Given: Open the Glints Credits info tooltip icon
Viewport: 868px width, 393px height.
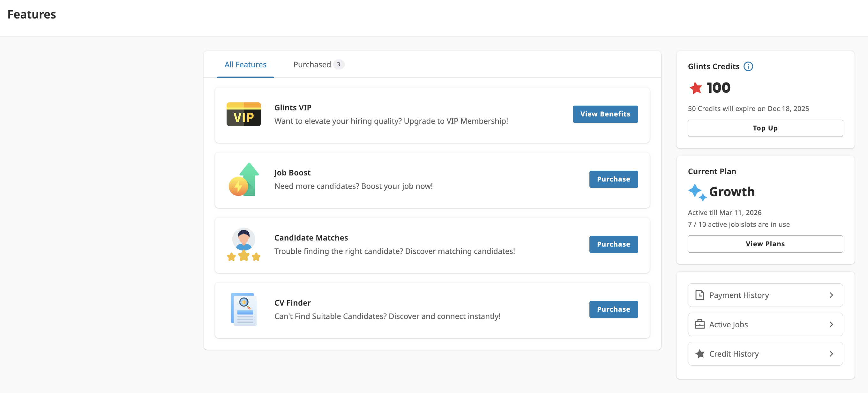Looking at the screenshot, I should point(748,66).
